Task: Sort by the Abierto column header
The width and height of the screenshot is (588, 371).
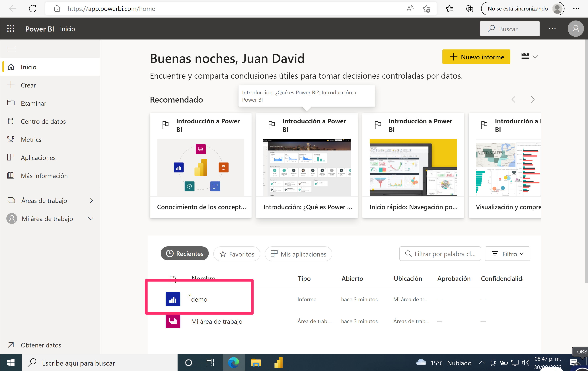Action: pyautogui.click(x=352, y=278)
